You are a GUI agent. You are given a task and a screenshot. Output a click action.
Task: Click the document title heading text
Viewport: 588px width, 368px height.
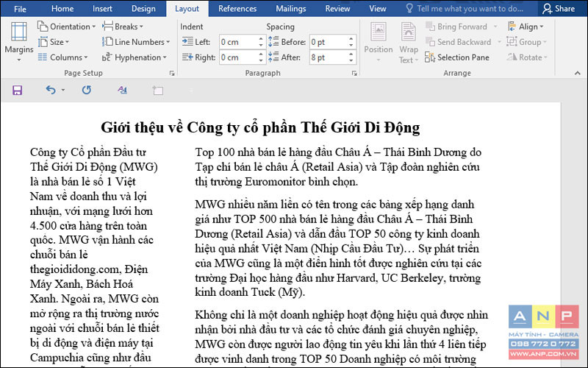pyautogui.click(x=260, y=127)
